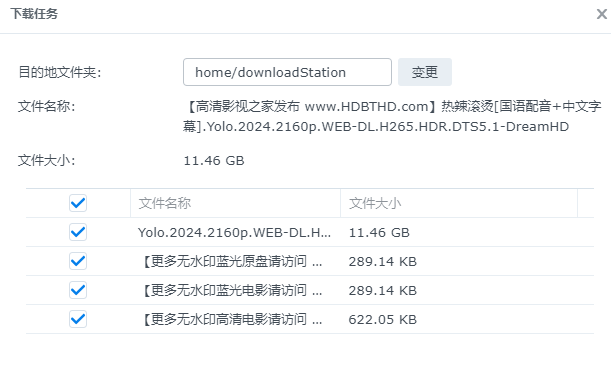Select the 【更多无水印蓝光原盘请访问 file name
Image resolution: width=611 pixels, height=379 pixels.
click(x=230, y=261)
